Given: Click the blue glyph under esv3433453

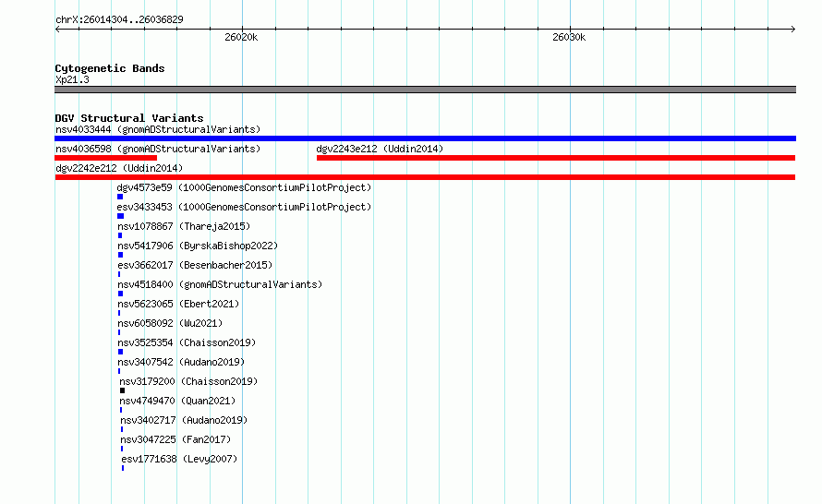Looking at the screenshot, I should 121,216.
